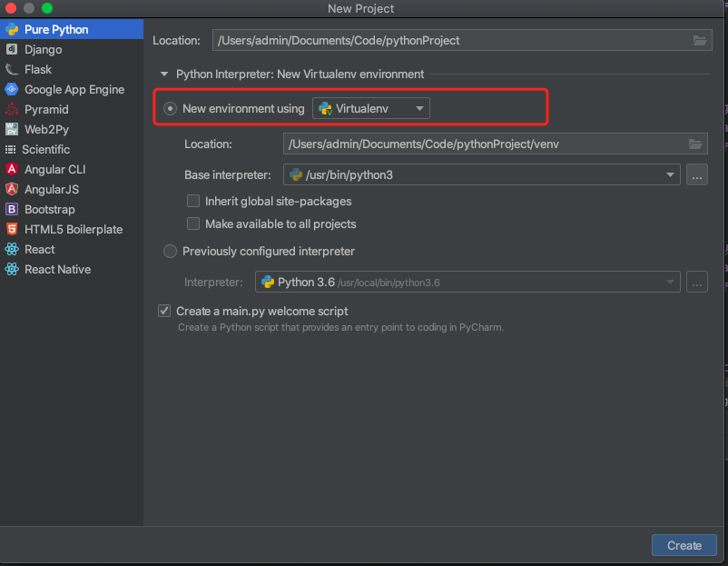Expand the Base interpreter dropdown
The image size is (728, 566).
(x=671, y=175)
